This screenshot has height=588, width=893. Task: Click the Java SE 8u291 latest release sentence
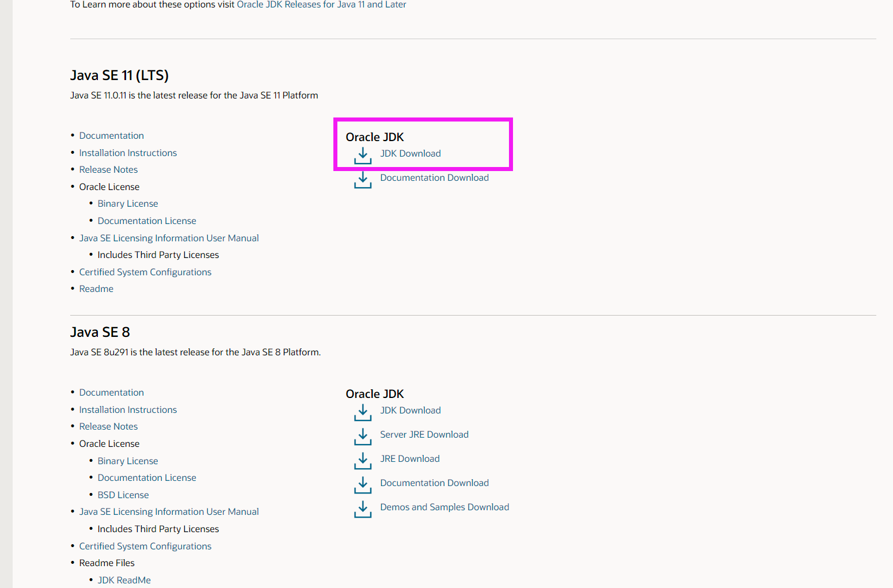196,352
